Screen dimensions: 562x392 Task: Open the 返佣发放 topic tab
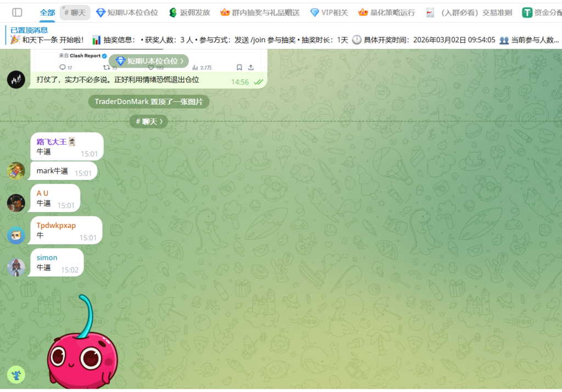pyautogui.click(x=189, y=12)
